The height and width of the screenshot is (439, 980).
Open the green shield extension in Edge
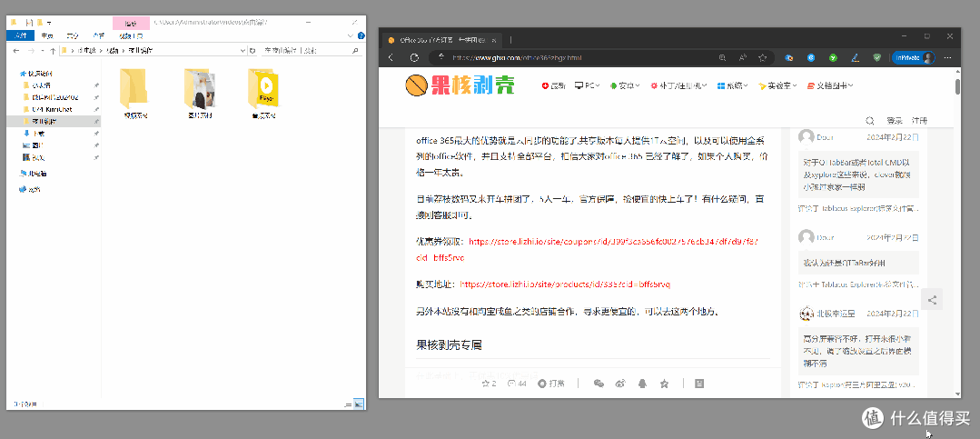click(x=876, y=57)
